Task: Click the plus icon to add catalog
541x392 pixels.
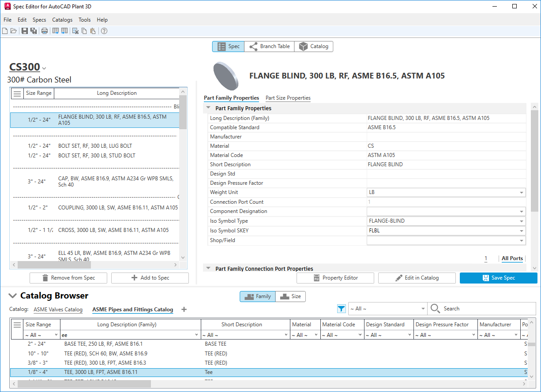Action: [184, 310]
